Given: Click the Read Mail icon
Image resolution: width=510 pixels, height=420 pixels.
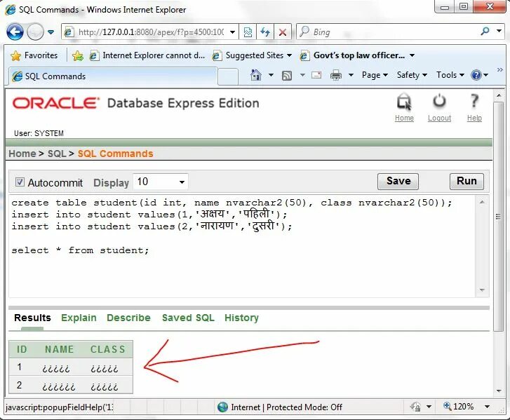Looking at the screenshot, I should pyautogui.click(x=316, y=76).
